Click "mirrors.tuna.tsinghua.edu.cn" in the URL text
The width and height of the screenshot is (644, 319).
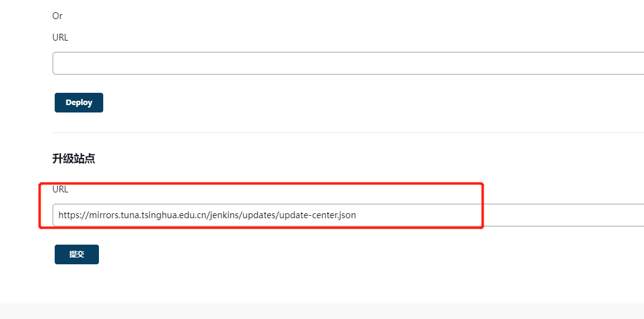pyautogui.click(x=144, y=215)
